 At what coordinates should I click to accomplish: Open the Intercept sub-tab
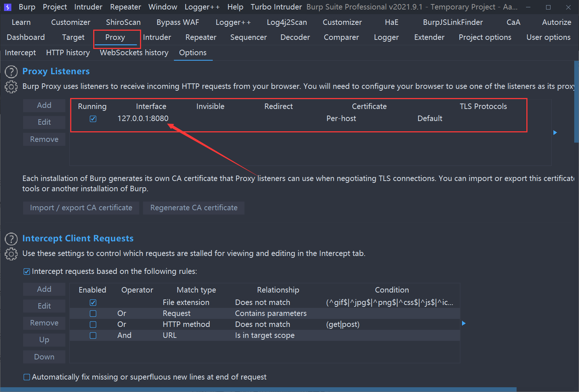[x=20, y=53]
